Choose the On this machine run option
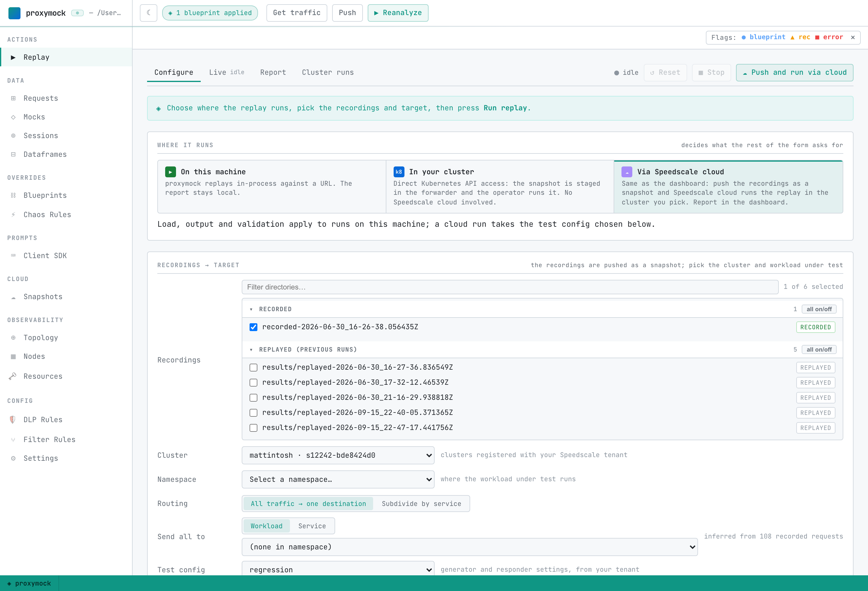The image size is (868, 591). point(272,187)
